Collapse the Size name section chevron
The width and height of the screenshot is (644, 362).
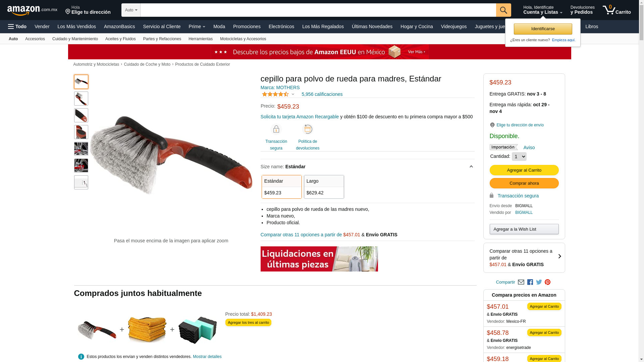point(471,167)
